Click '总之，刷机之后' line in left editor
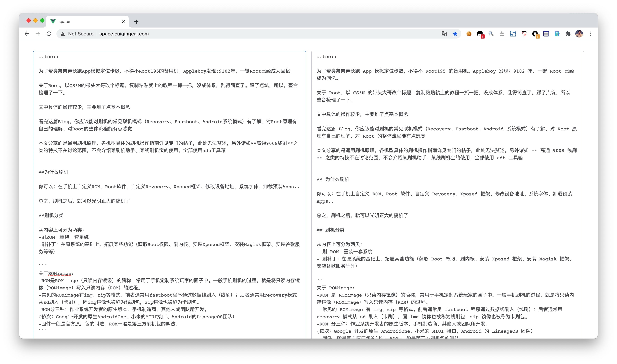Image resolution: width=617 pixels, height=364 pixels. [84, 201]
